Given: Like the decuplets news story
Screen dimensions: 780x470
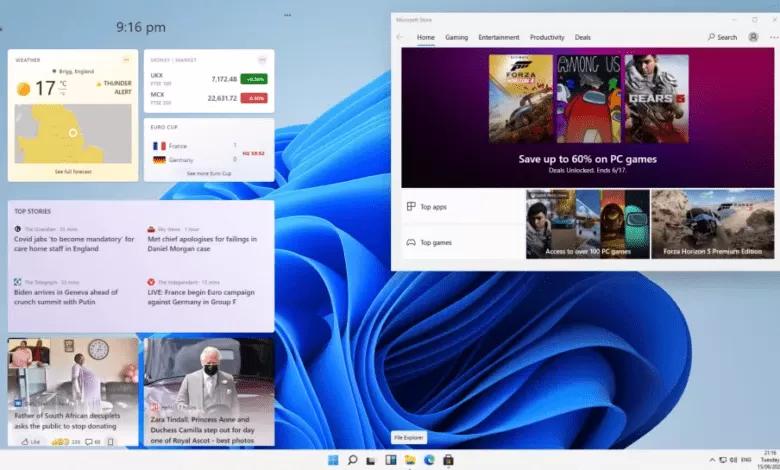Looking at the screenshot, I should coord(30,442).
